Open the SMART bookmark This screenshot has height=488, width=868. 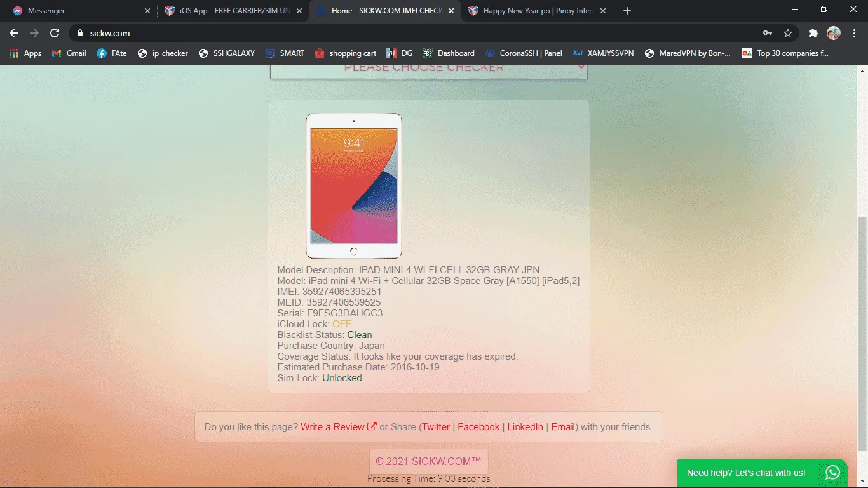(x=285, y=53)
